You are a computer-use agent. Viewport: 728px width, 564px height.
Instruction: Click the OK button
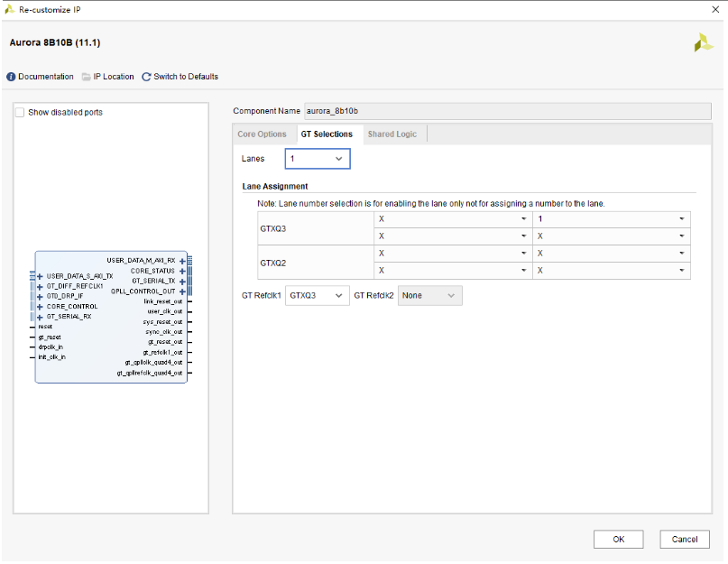[x=619, y=540]
